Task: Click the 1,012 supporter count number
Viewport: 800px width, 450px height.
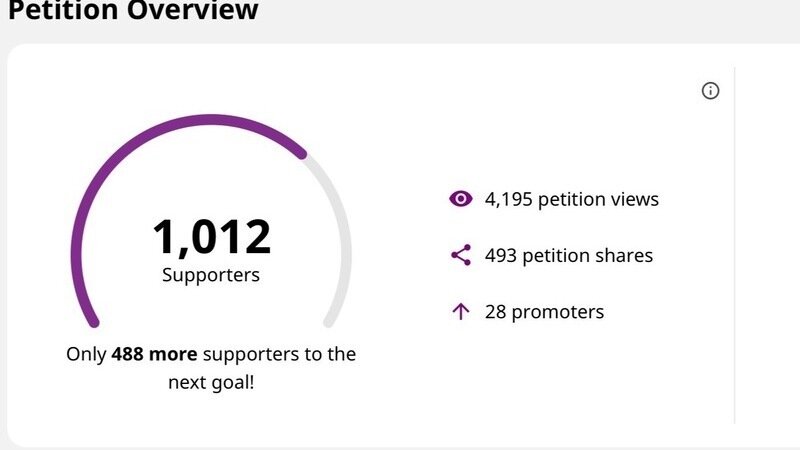Action: click(211, 237)
